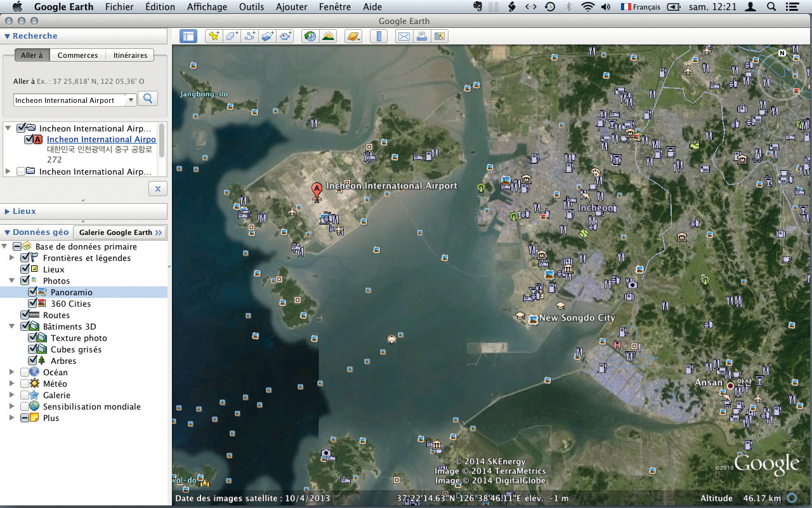The image size is (812, 508).
Task: Click the red A icon in search results
Action: click(x=38, y=140)
